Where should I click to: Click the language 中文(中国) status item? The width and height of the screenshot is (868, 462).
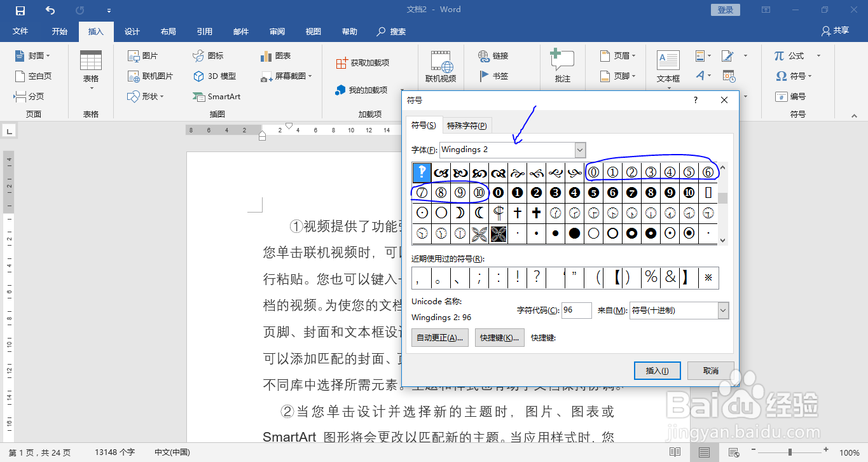172,452
